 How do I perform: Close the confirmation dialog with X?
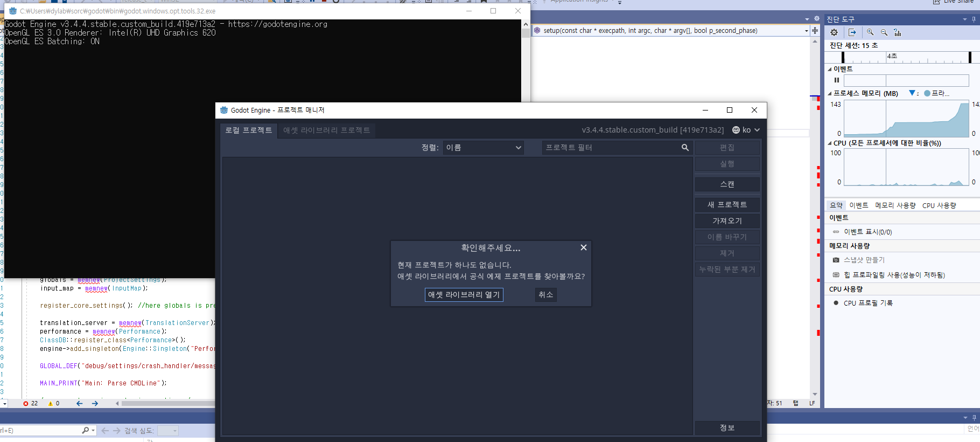tap(584, 247)
